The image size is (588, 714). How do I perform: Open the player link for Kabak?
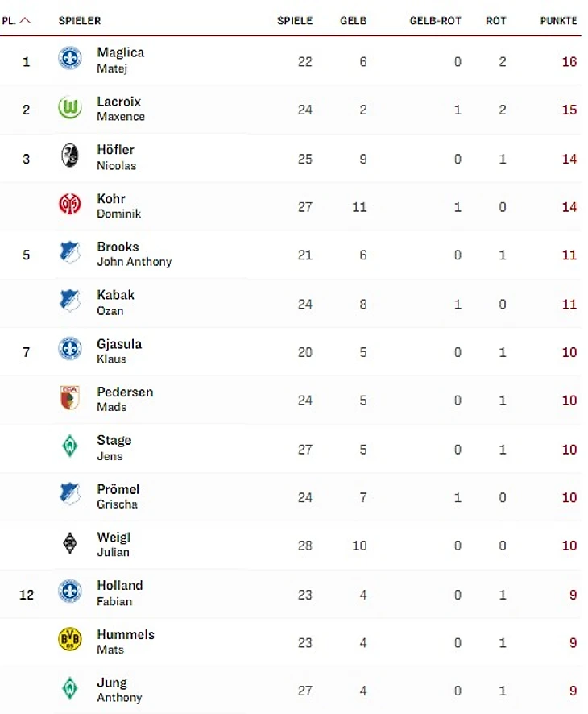115,295
